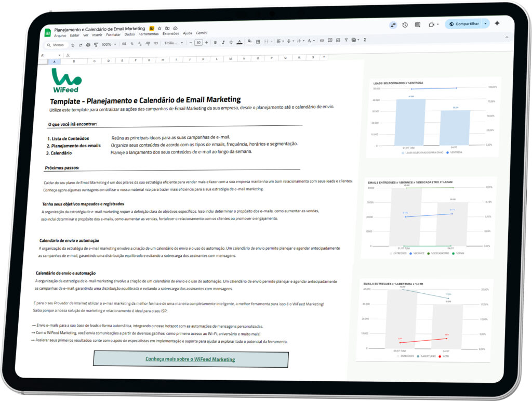Click the font size input box
Viewport: 532px width, 401px height.
[198, 43]
